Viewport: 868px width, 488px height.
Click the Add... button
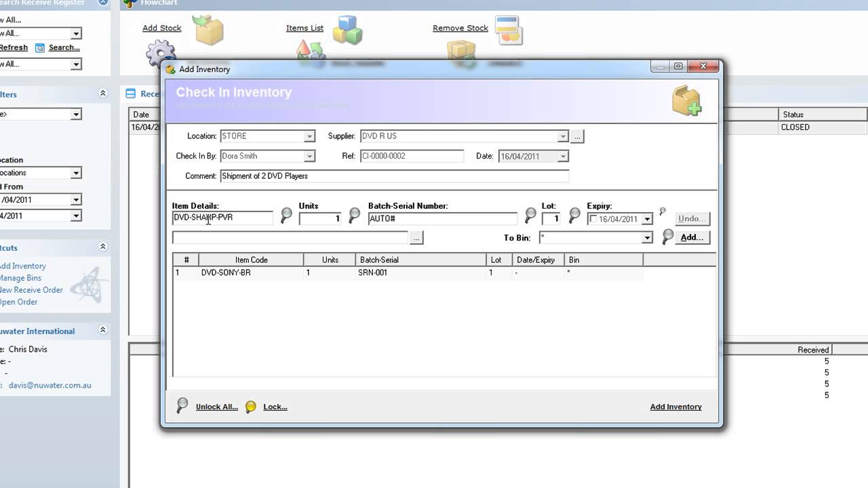(692, 237)
